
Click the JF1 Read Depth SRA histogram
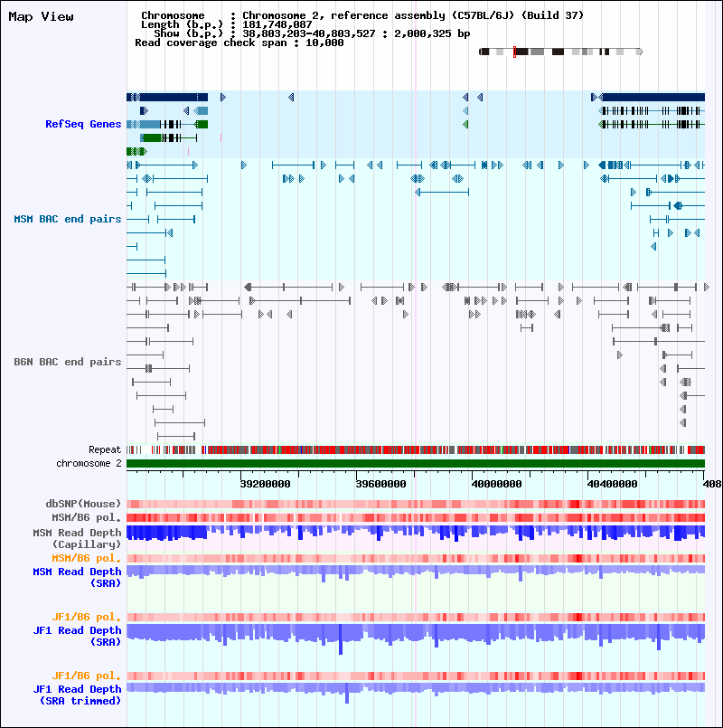[416, 638]
